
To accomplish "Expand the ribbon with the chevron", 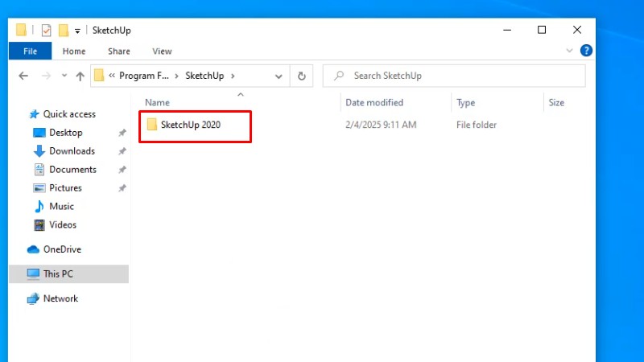I will [x=570, y=51].
